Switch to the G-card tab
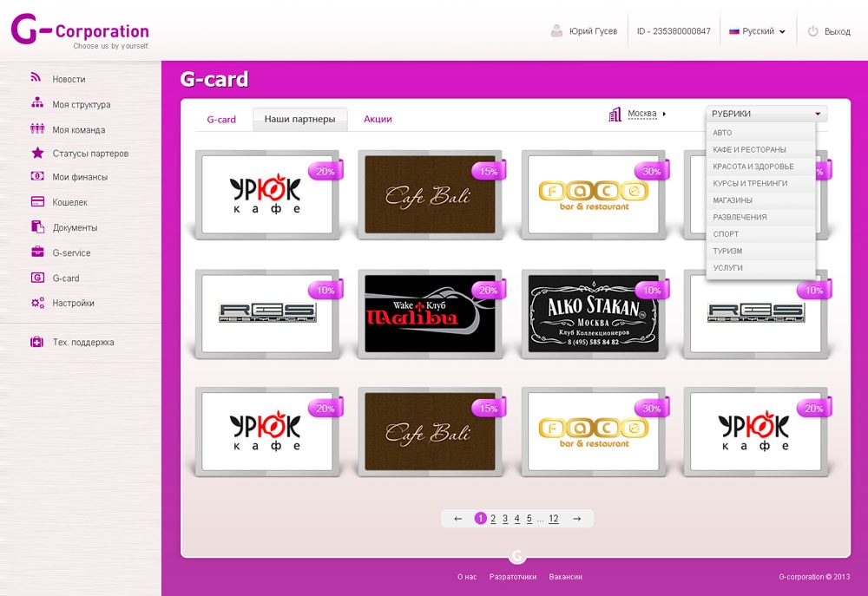The image size is (868, 596). click(x=221, y=120)
